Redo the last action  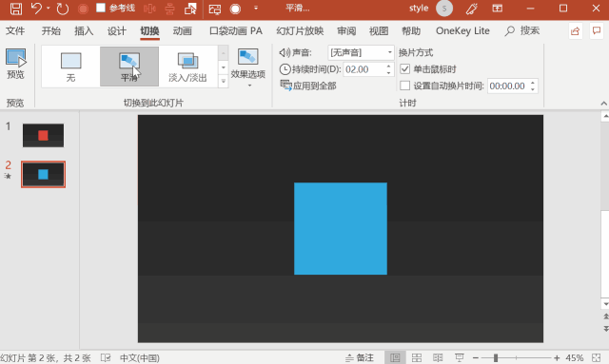pos(62,9)
